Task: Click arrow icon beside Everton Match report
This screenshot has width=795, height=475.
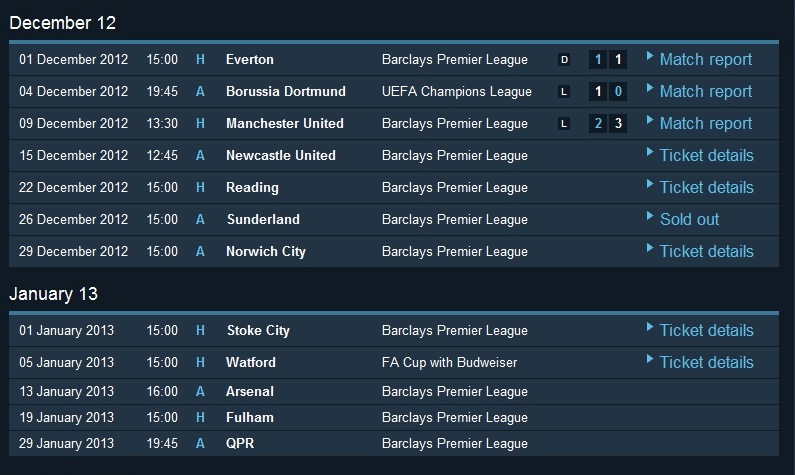Action: point(649,56)
